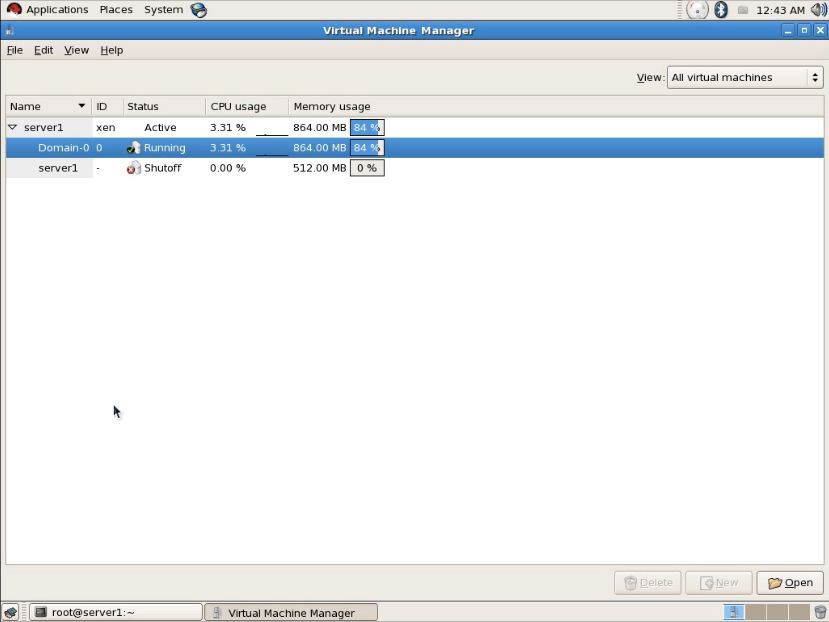Click the CPU usage column header
Image resolution: width=829 pixels, height=622 pixels.
click(247, 106)
